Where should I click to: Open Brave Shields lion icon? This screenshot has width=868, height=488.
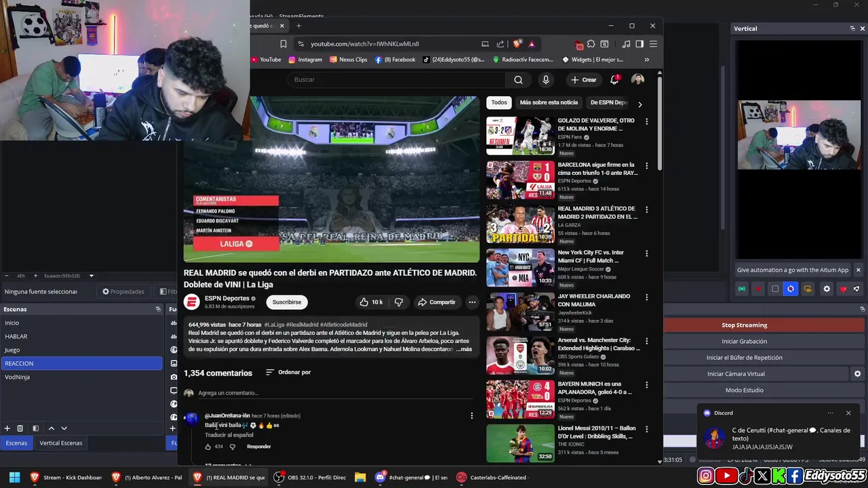[x=517, y=44]
